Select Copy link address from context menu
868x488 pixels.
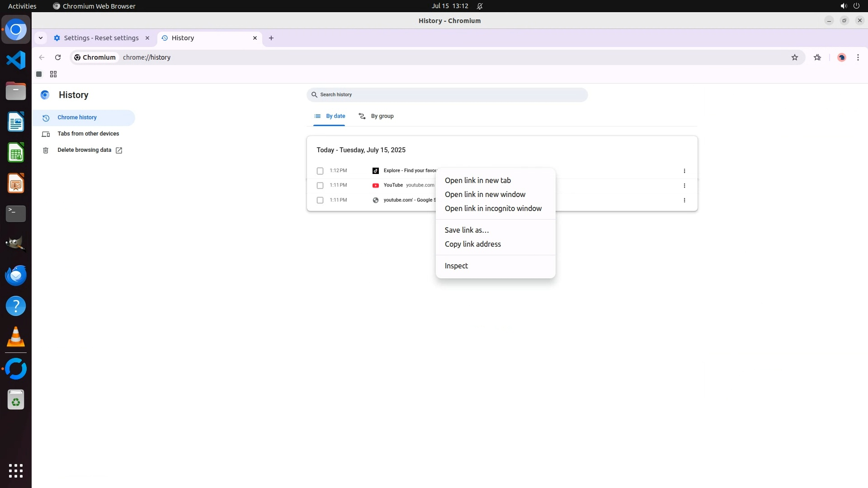(472, 244)
